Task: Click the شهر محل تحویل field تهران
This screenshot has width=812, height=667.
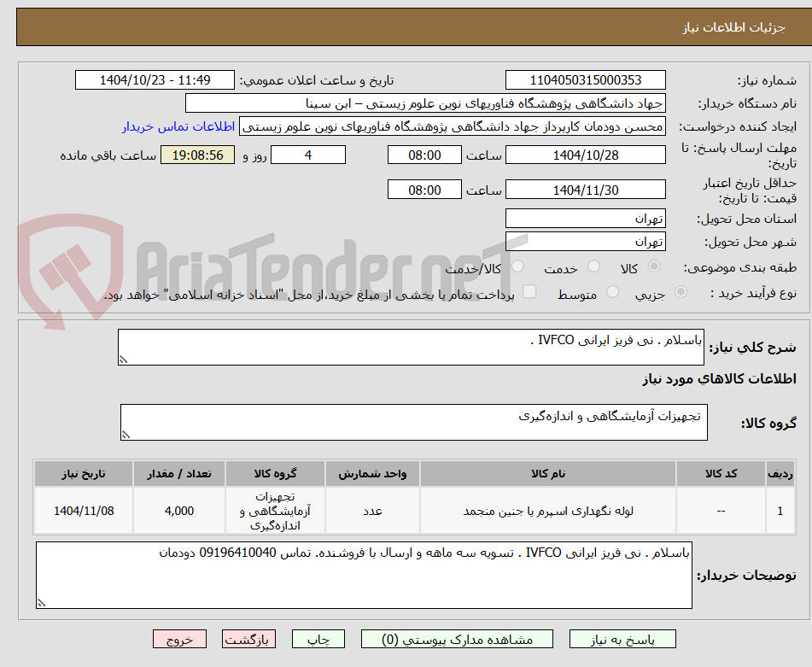Action: (x=586, y=242)
